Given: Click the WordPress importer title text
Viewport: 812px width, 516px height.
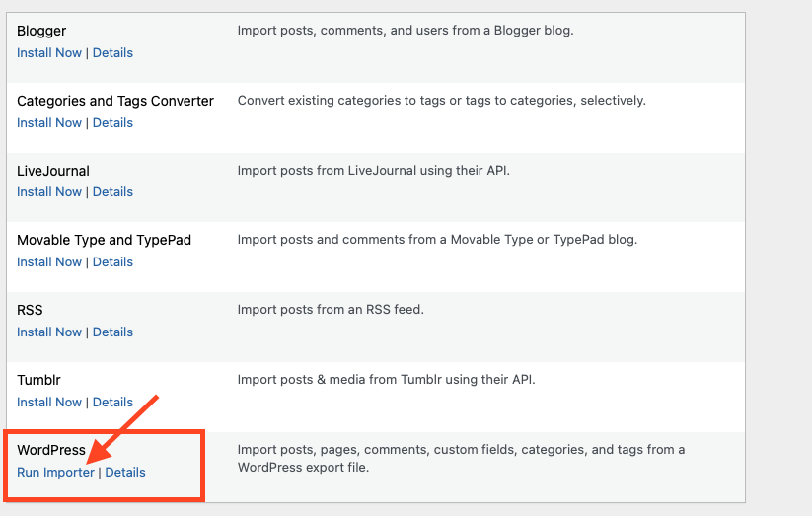Looking at the screenshot, I should click(51, 451).
